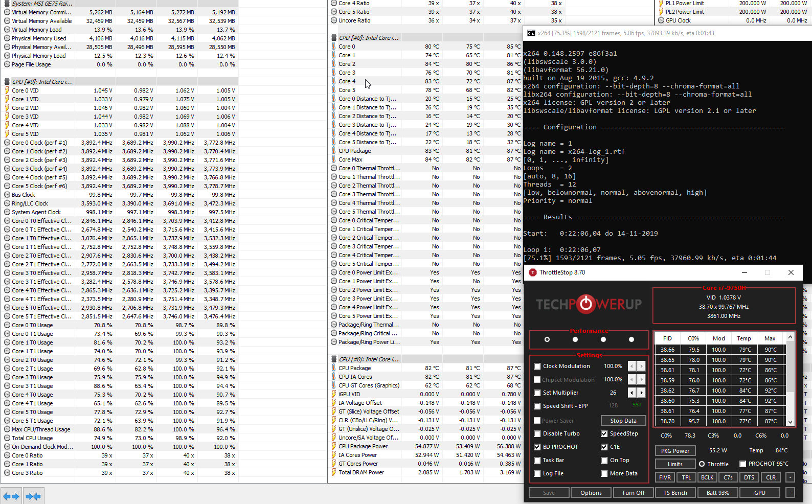Check the Disable Turbo option
The image size is (812, 504).
pyautogui.click(x=537, y=434)
